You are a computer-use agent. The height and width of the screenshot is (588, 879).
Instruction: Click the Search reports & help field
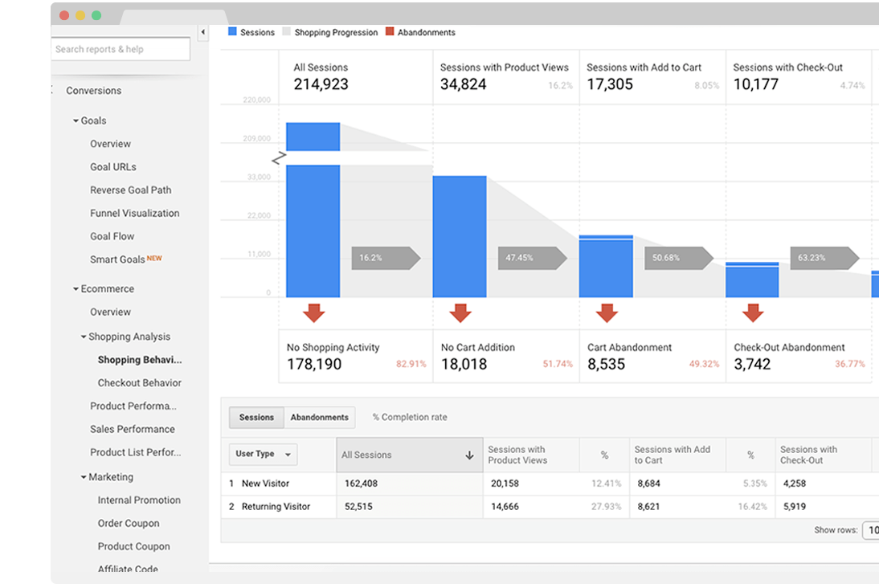click(121, 49)
